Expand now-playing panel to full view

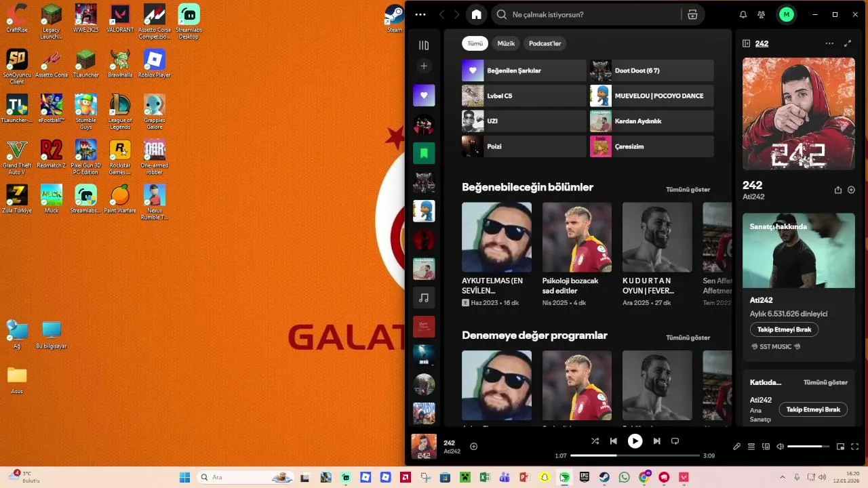pyautogui.click(x=848, y=43)
